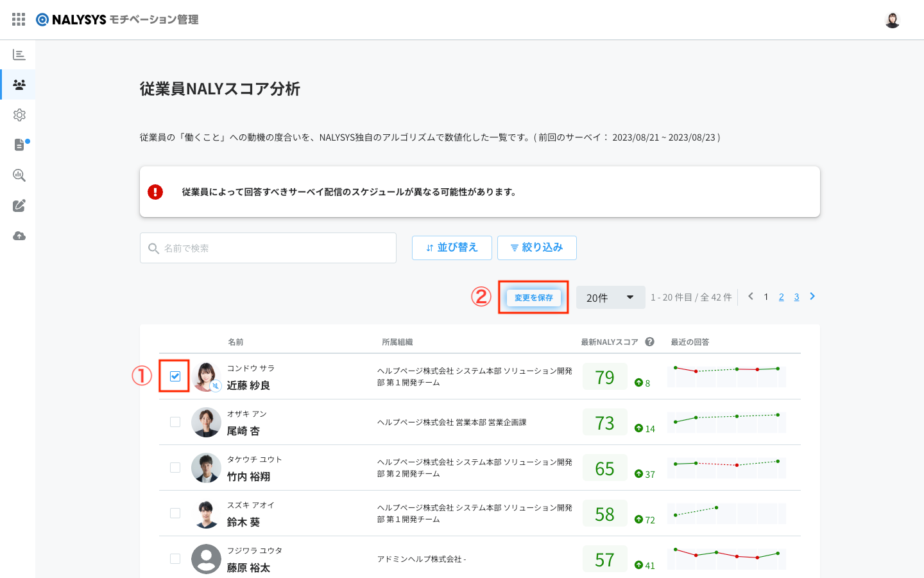Open the edit pencil sidebar icon
This screenshot has width=924, height=578.
point(19,206)
